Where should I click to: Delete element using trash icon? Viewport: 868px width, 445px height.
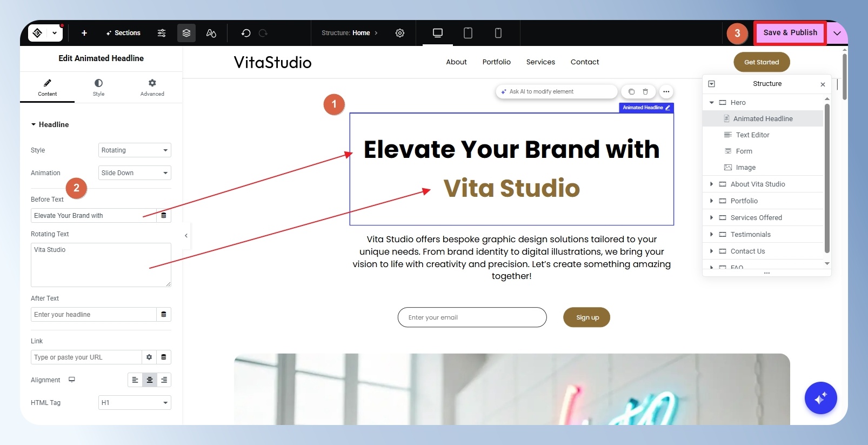(x=645, y=91)
